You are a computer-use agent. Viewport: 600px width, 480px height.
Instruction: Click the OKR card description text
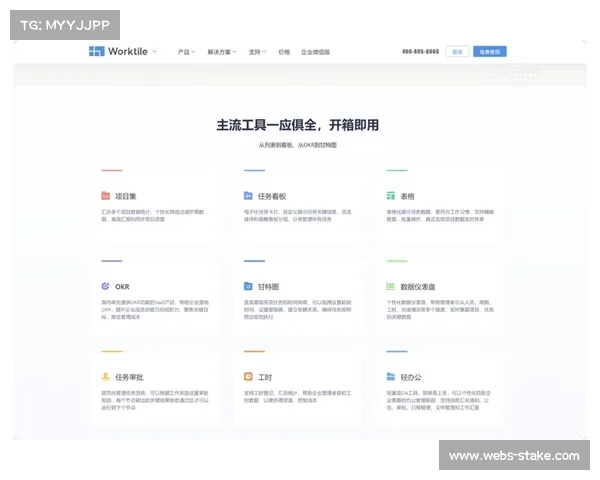[155, 310]
